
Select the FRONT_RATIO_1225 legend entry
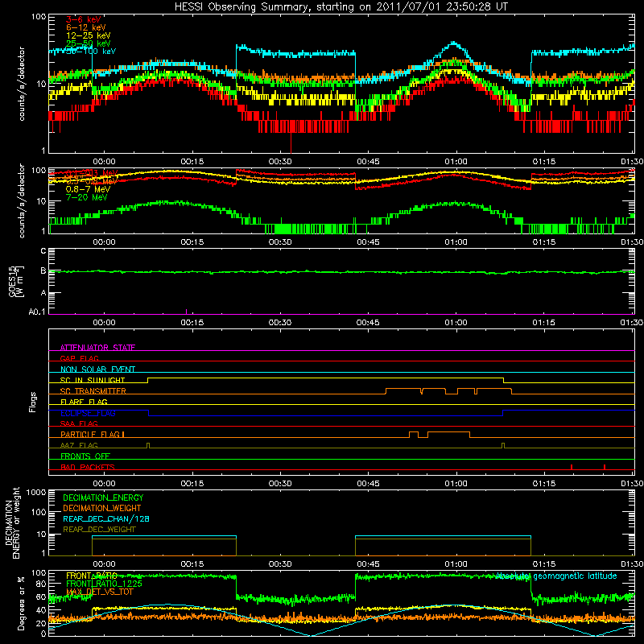pyautogui.click(x=104, y=584)
